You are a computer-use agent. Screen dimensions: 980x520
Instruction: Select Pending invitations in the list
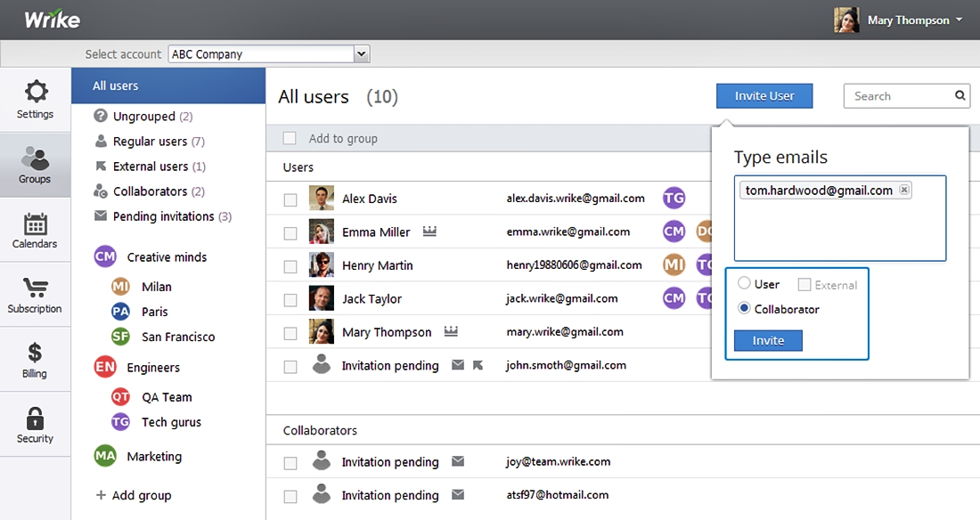[163, 216]
